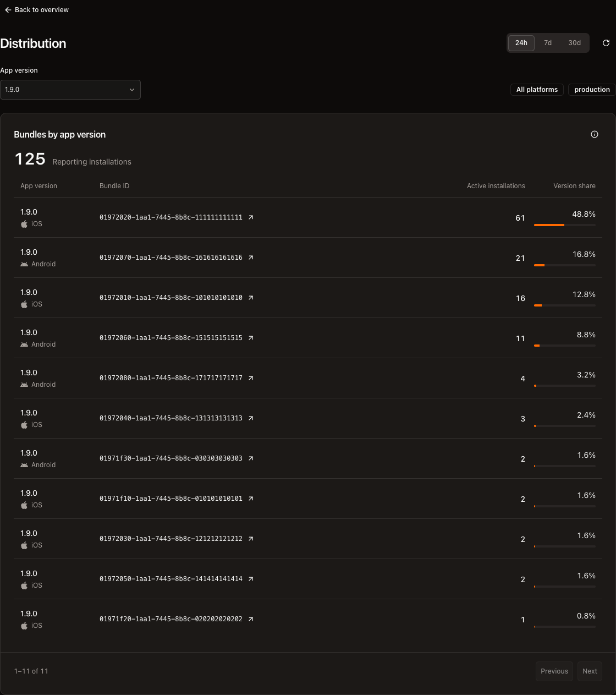This screenshot has width=616, height=695.
Task: Open bundle ending 111111111111 via arrow icon
Action: point(251,217)
